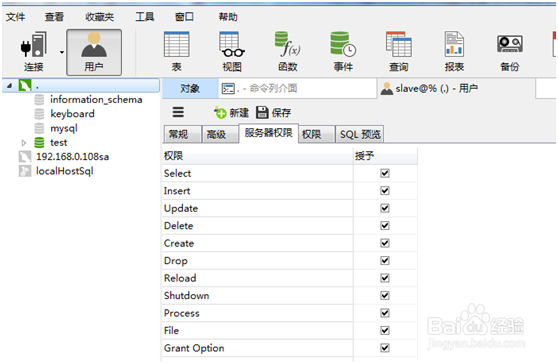Uncheck the Update privilege checkbox

point(385,208)
